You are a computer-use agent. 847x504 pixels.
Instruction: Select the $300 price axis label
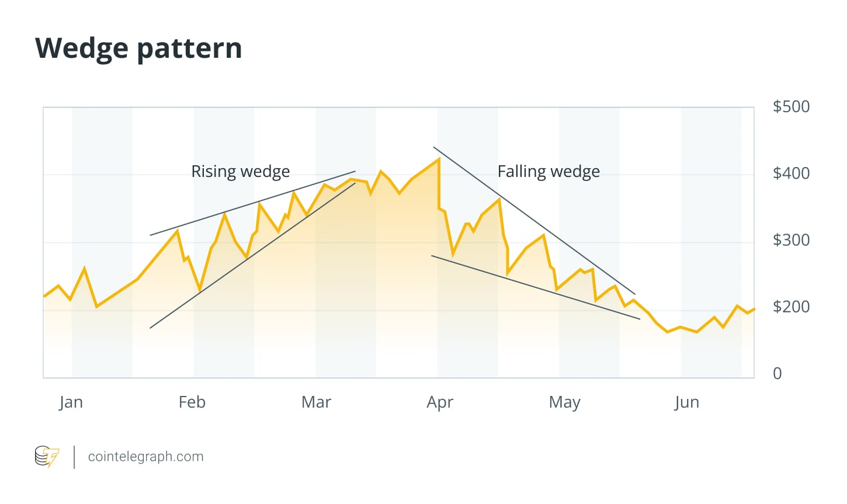point(791,240)
